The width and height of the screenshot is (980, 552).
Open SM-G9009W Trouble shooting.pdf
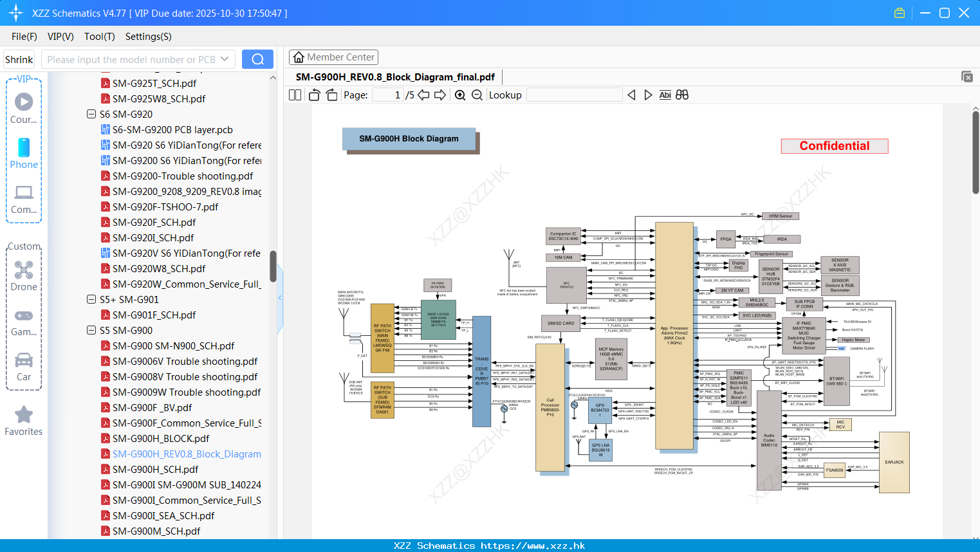click(x=180, y=392)
